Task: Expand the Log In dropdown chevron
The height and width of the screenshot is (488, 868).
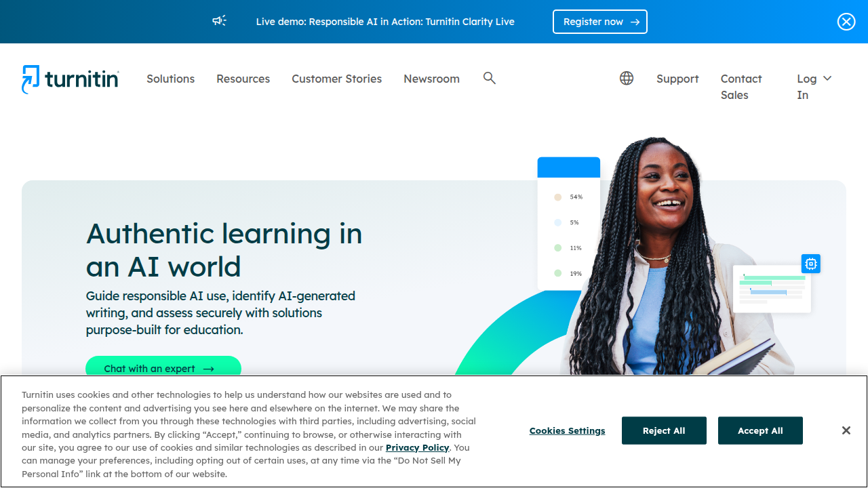Action: pyautogui.click(x=827, y=79)
